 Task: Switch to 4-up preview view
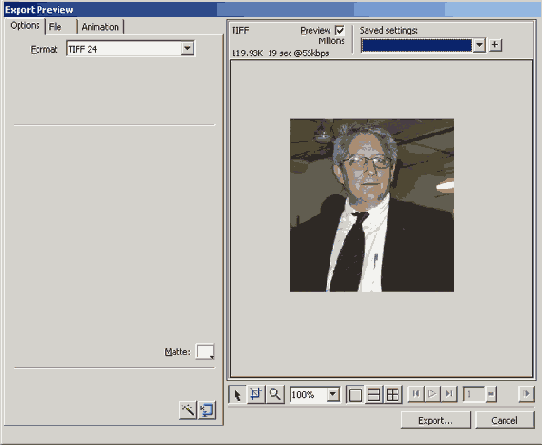[x=393, y=394]
